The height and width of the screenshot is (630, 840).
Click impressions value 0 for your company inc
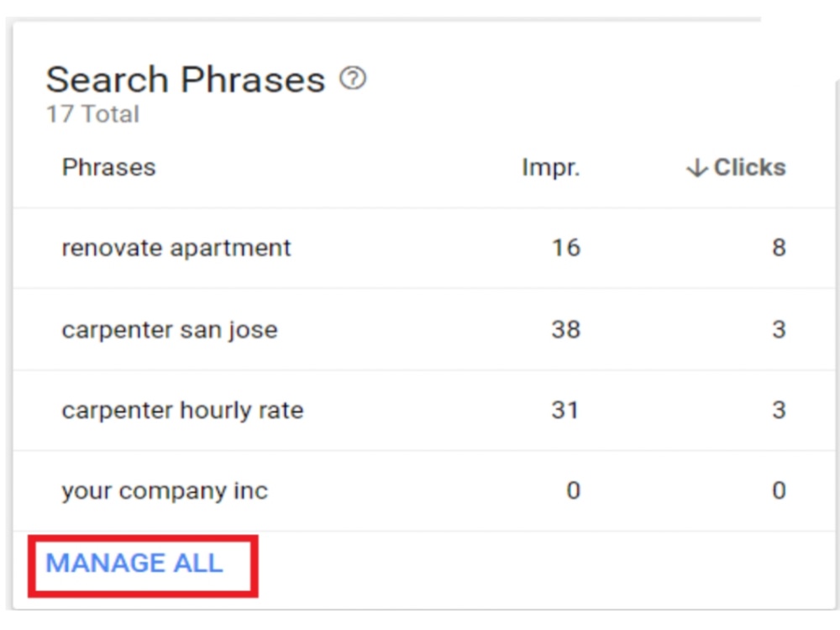(x=573, y=491)
